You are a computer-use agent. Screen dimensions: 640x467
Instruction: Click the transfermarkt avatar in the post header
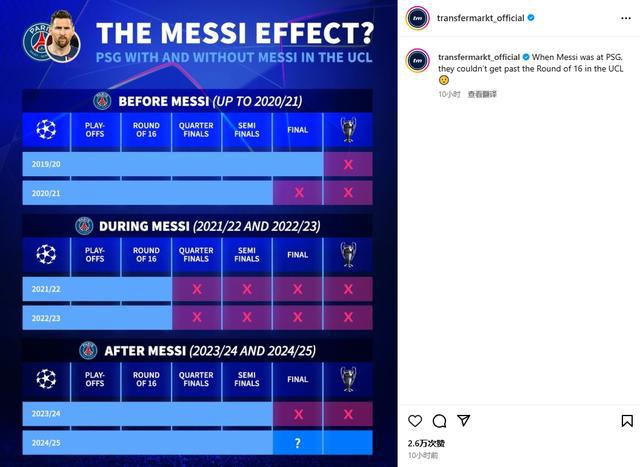[418, 18]
